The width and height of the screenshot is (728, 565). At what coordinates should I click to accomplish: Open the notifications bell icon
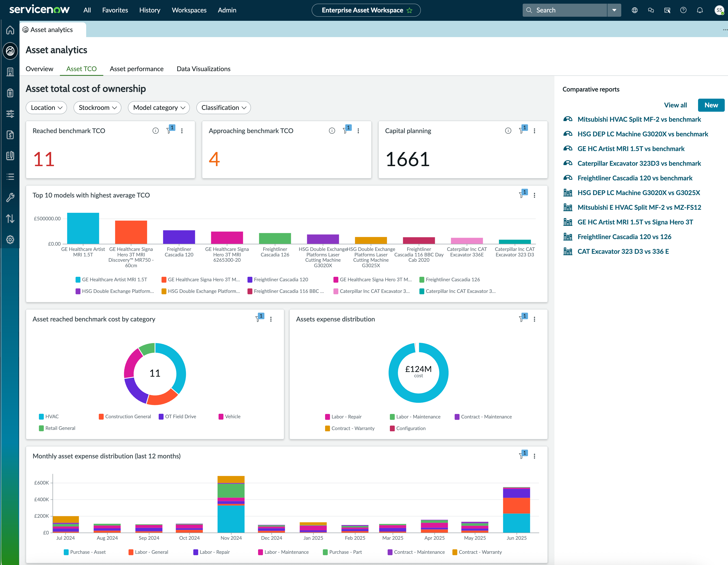[700, 10]
